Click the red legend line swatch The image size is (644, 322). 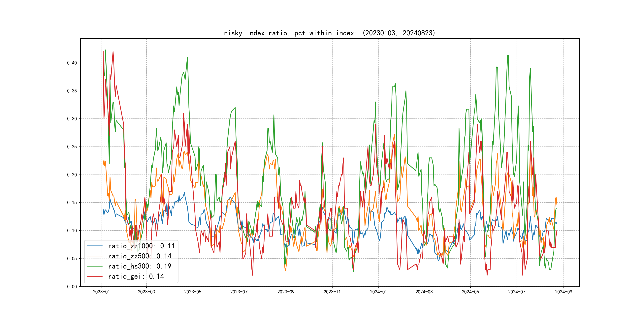pyautogui.click(x=94, y=276)
